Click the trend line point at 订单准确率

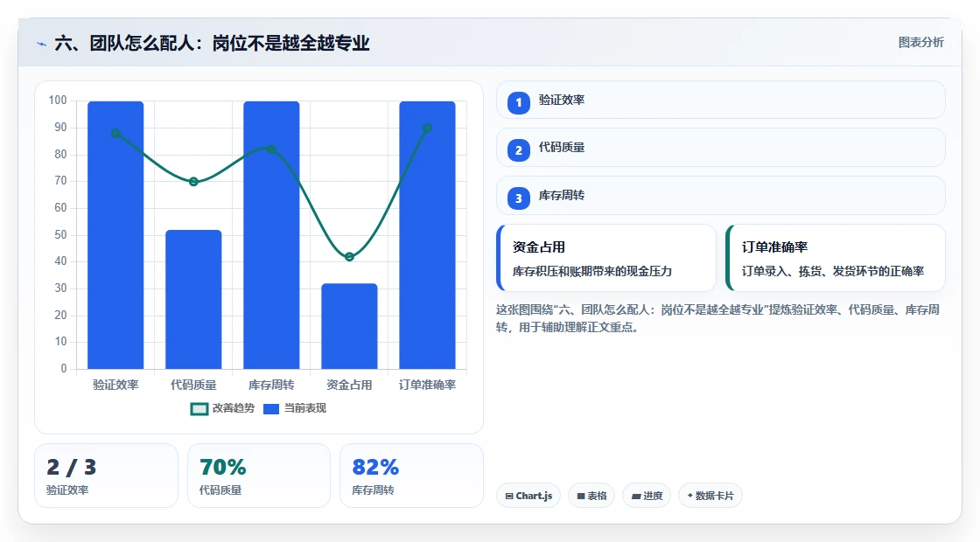click(x=428, y=128)
